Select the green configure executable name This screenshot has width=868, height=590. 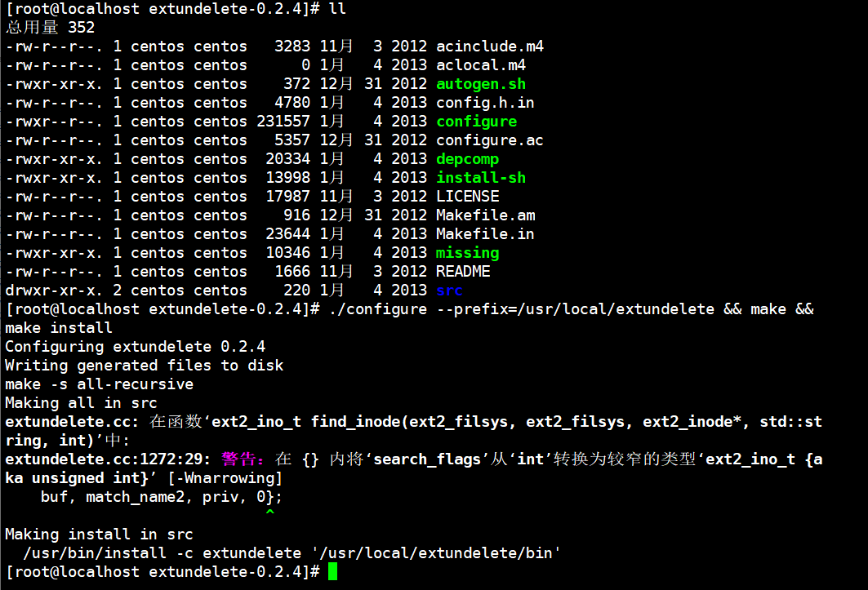pos(476,122)
